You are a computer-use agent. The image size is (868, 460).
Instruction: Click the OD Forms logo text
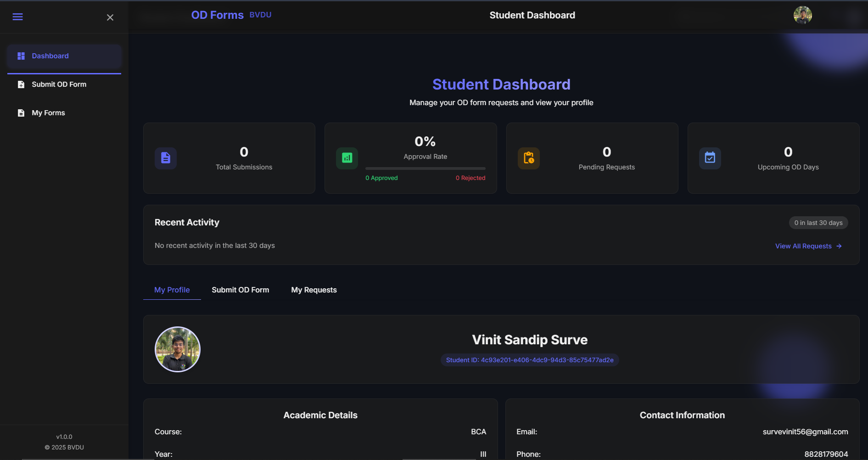tap(217, 15)
